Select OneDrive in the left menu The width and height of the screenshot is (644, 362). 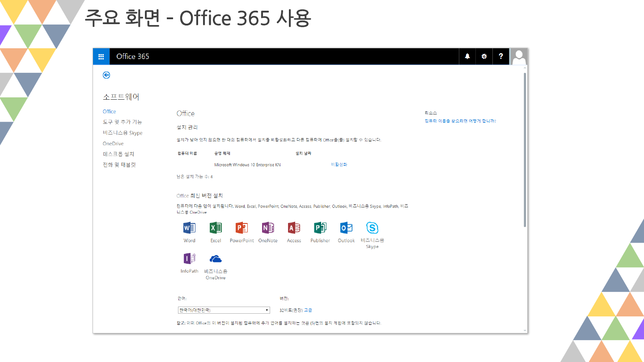(113, 143)
